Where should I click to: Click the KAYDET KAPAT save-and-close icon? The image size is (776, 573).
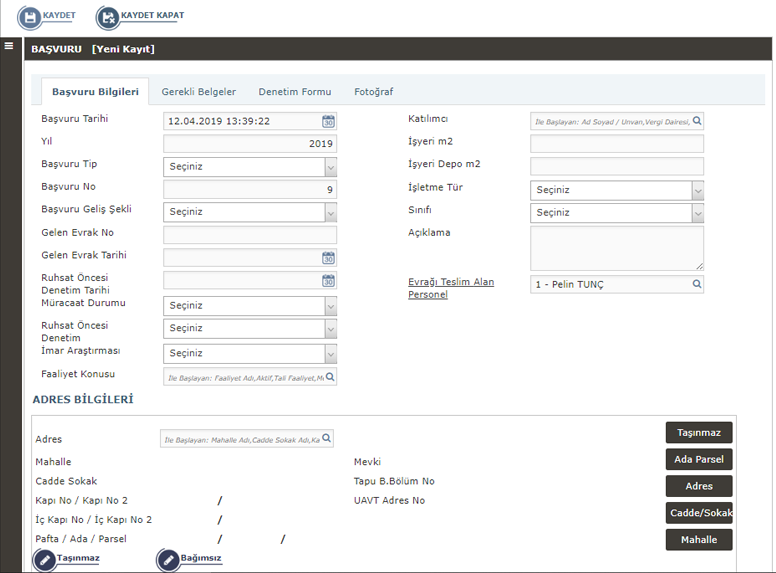coord(108,18)
